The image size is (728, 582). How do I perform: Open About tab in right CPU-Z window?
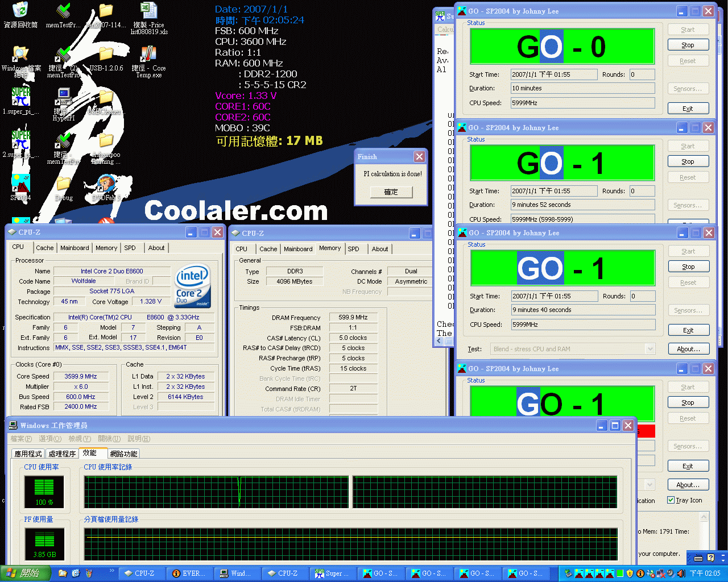380,249
